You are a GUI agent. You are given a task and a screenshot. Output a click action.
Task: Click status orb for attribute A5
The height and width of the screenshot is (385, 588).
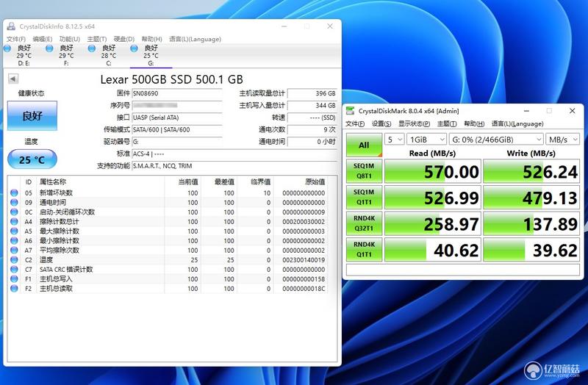(x=14, y=231)
